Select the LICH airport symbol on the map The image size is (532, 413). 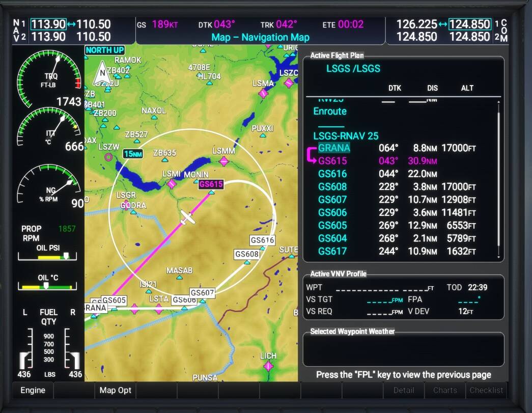268,366
